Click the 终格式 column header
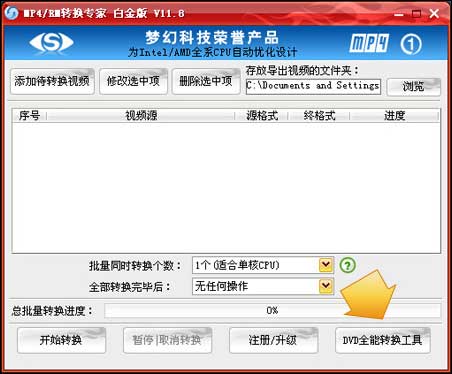 pos(319,116)
